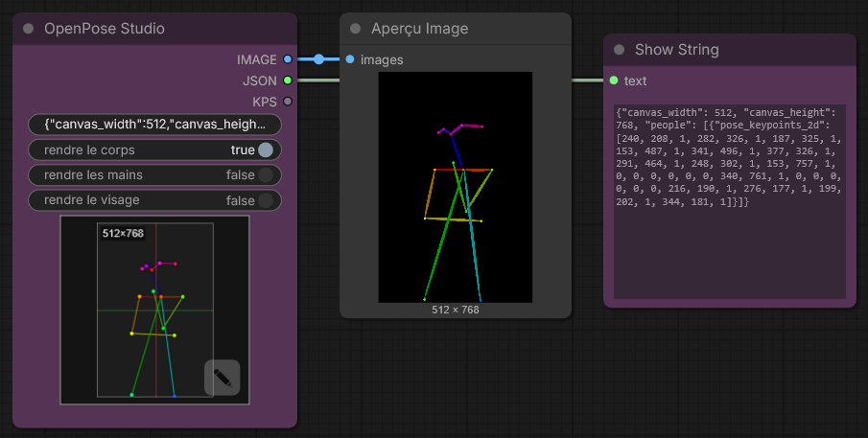Select the OpenPose Studio node title
This screenshot has height=438, width=868.
coord(105,28)
